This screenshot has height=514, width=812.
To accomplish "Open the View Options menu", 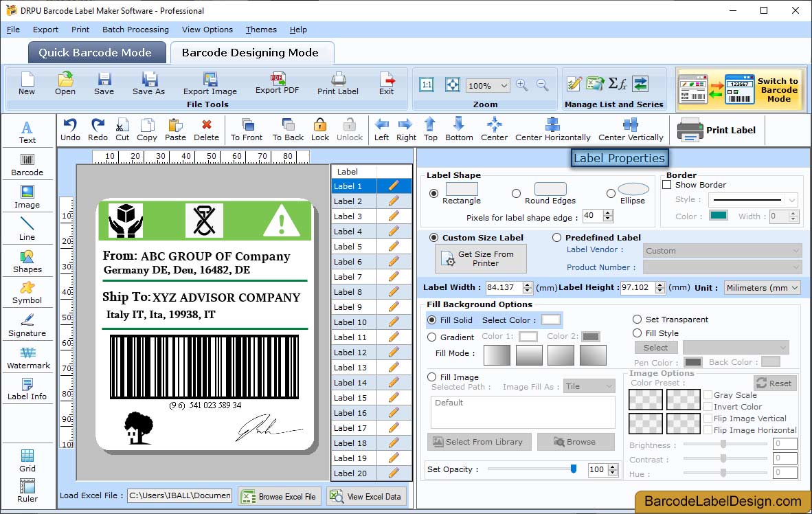I will 207,30.
